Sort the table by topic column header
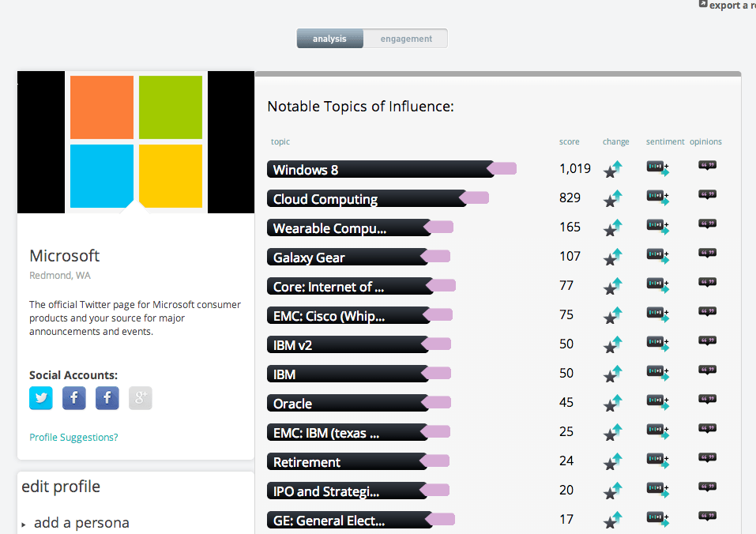This screenshot has height=534, width=756. click(x=280, y=142)
